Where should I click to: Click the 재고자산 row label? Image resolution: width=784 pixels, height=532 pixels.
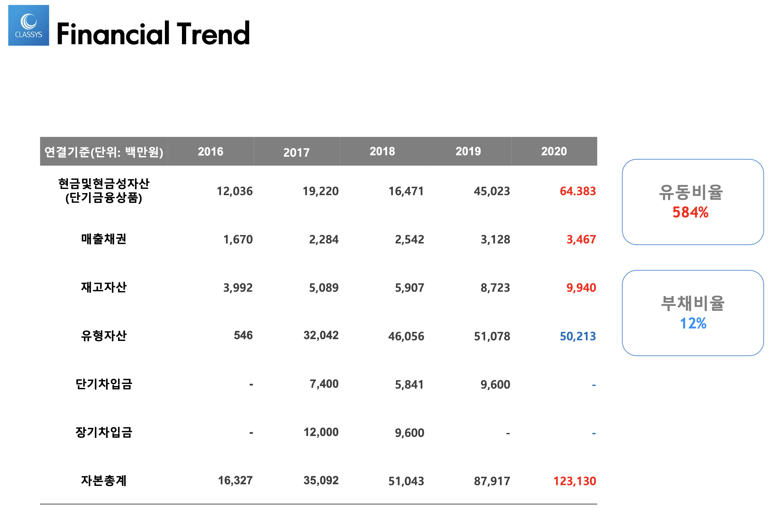coord(104,287)
